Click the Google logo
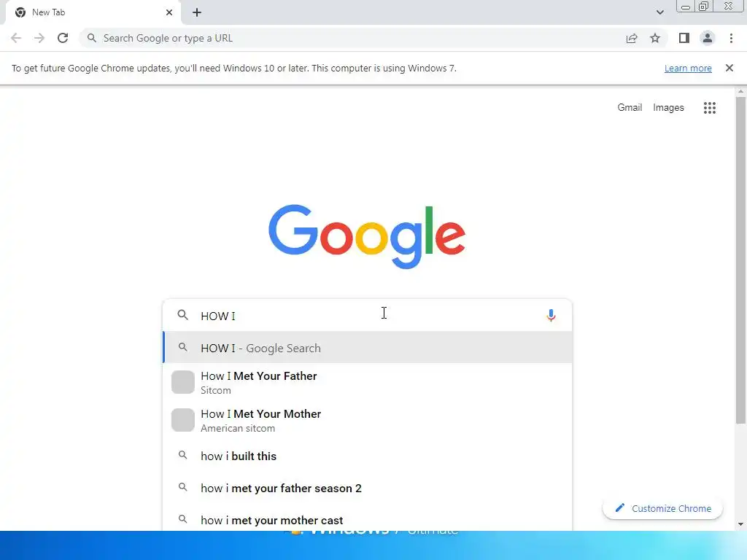Screen dimensions: 747x560 [367, 237]
